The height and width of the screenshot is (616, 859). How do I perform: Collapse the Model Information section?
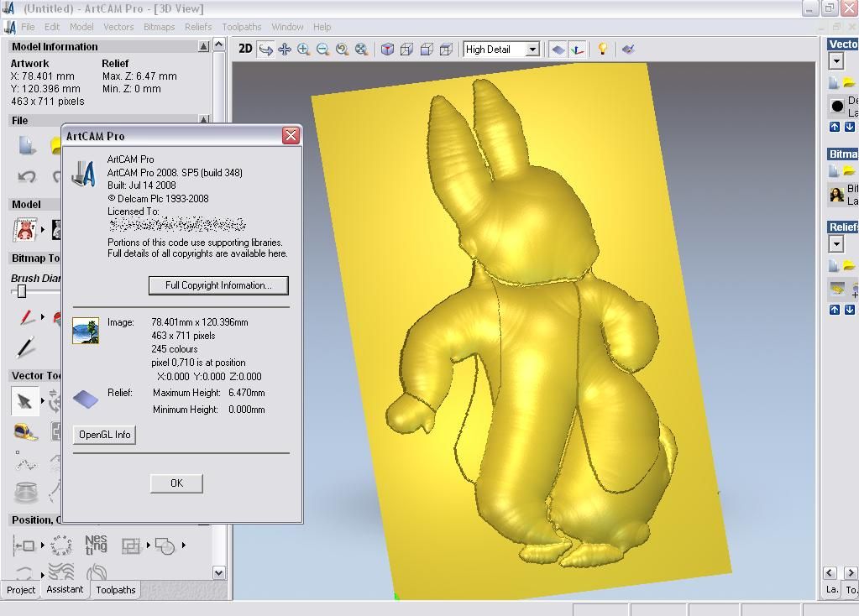(x=203, y=47)
